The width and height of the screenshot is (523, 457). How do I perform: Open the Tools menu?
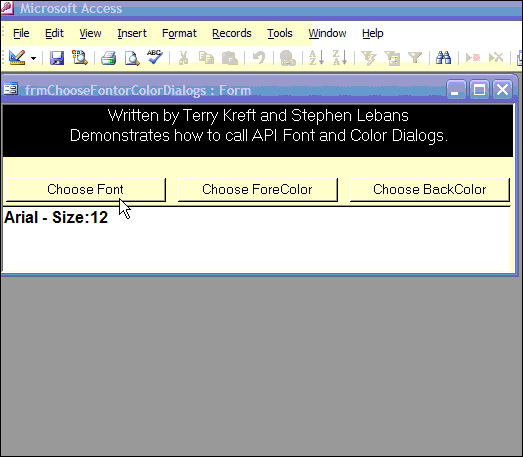point(280,33)
